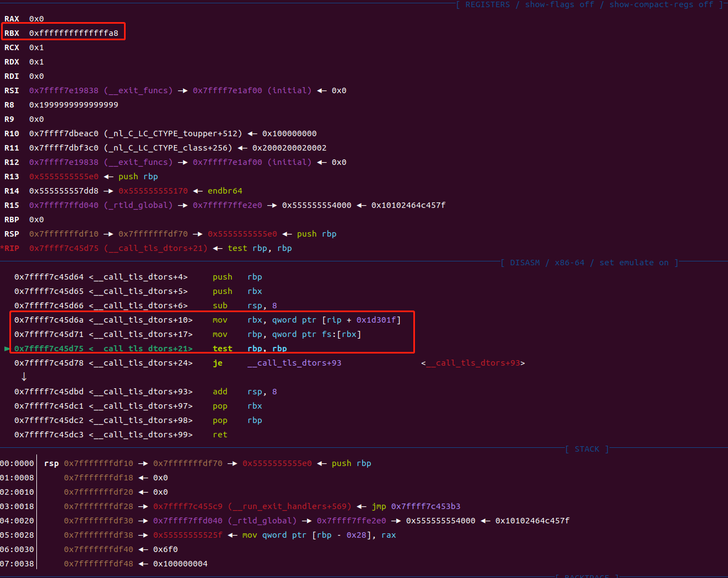
Task: Click RIP value 0x7ffff7c45d75
Action: 64,248
